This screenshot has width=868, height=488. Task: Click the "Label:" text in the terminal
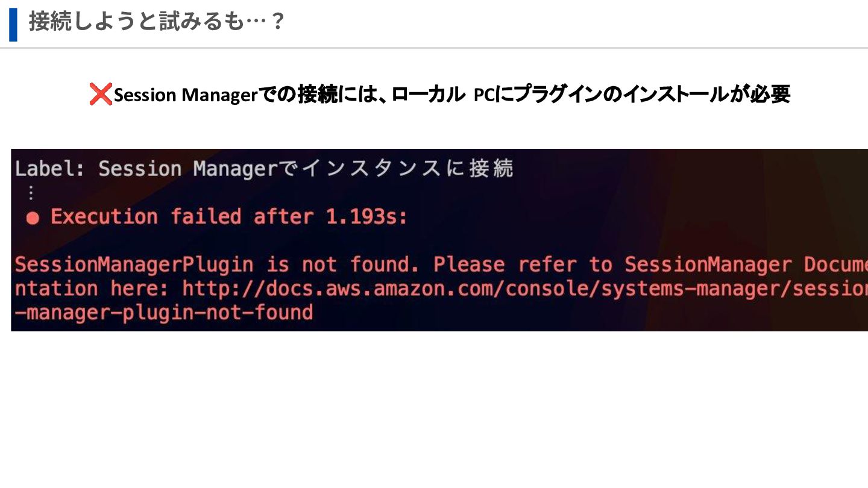49,169
